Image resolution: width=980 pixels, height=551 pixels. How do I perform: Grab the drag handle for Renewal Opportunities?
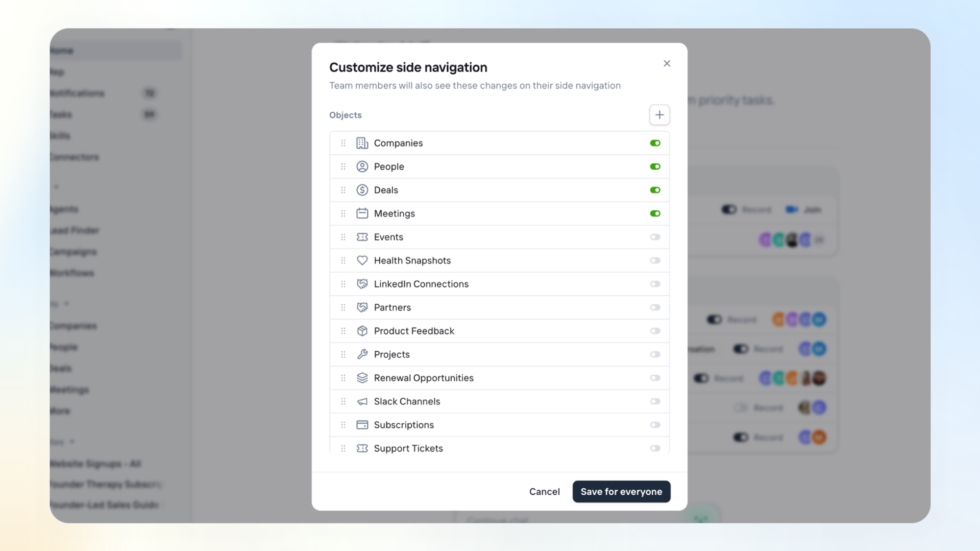tap(343, 378)
